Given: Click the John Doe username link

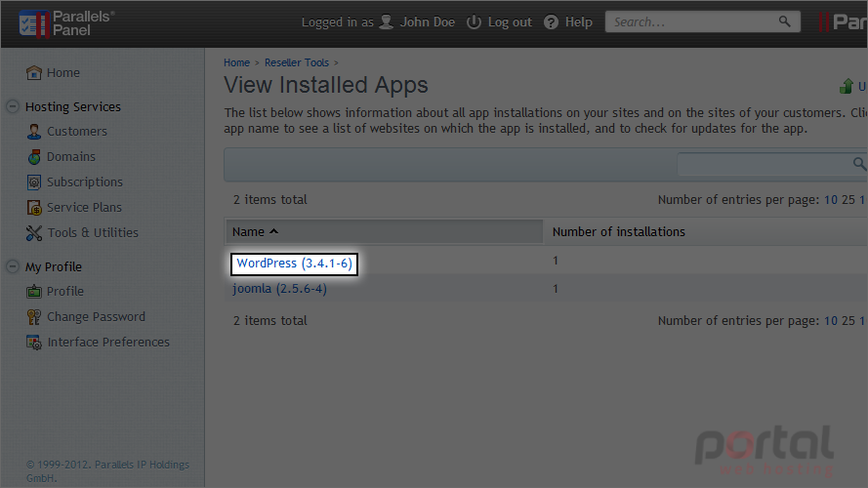Looking at the screenshot, I should click(428, 22).
